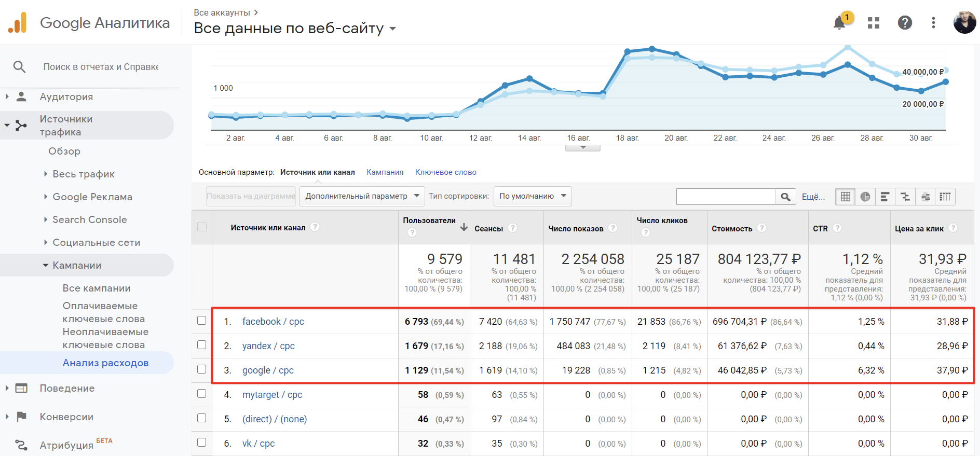The image size is (980, 456).
Task: Open the user profile avatar
Action: (964, 23)
